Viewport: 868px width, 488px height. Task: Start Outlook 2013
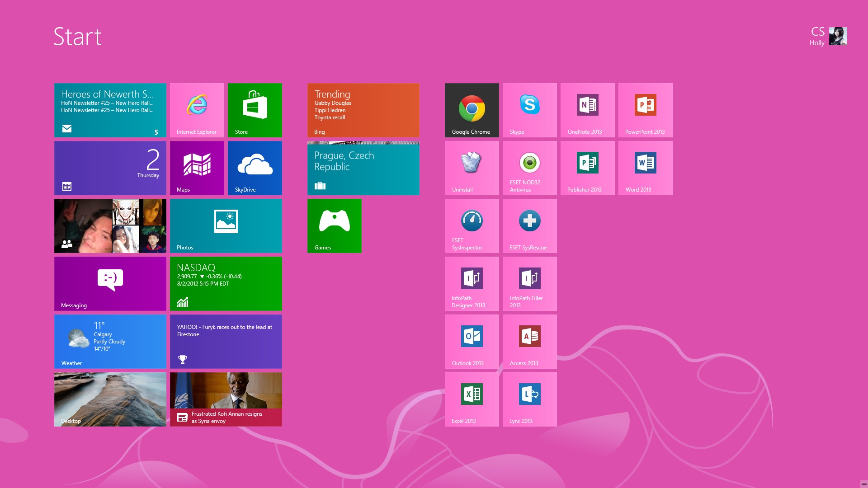(471, 341)
